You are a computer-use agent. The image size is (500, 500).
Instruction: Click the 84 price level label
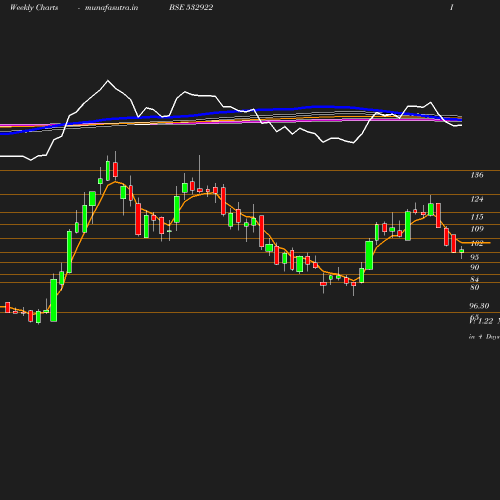pyautogui.click(x=475, y=279)
